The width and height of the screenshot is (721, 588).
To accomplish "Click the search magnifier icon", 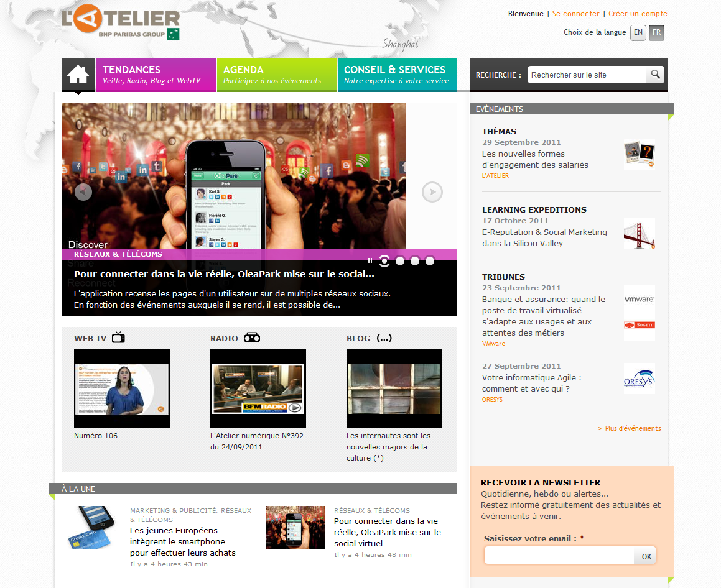I will pos(655,75).
